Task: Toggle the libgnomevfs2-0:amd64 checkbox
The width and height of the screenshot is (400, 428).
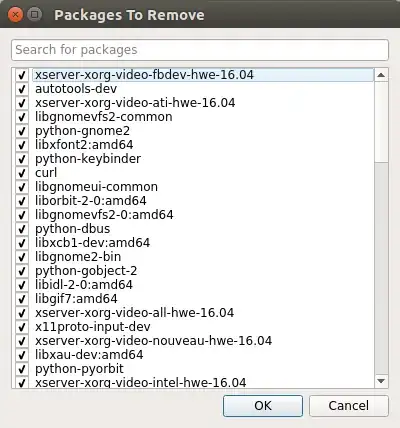Action: coord(22,215)
